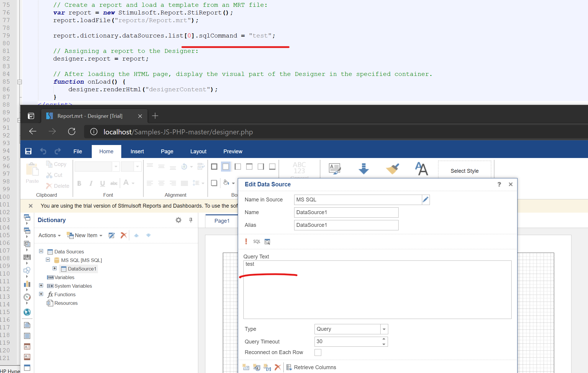Check the Reconnect on Each Row checkbox
This screenshot has width=588, height=373.
pyautogui.click(x=318, y=352)
